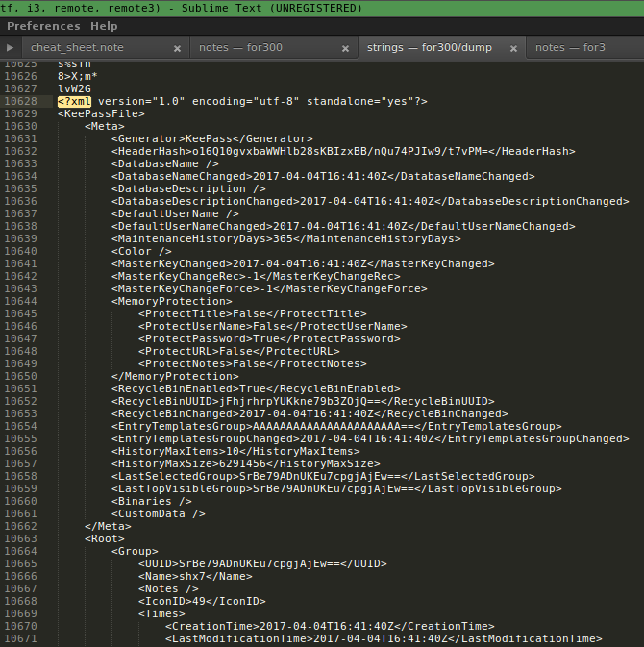Image resolution: width=644 pixels, height=647 pixels.
Task: Click the CreationTime timestamp line
Action: point(330,627)
